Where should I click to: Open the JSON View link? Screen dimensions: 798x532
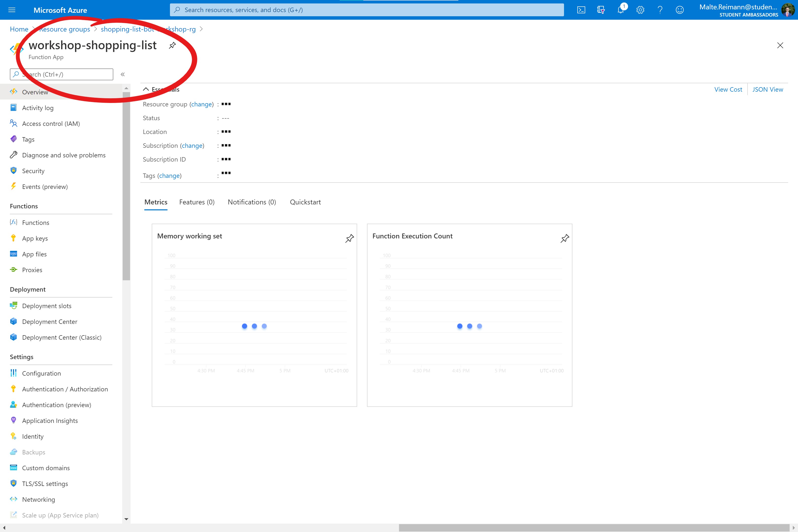(x=767, y=90)
